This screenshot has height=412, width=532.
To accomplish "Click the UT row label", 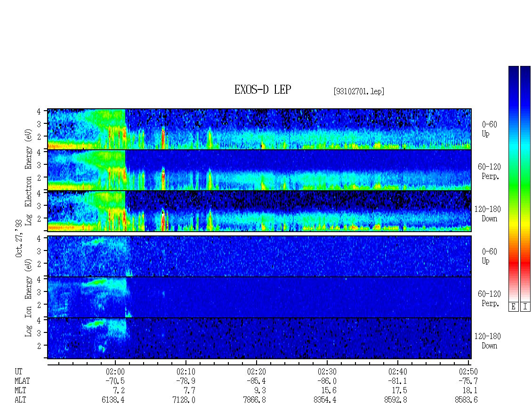I will coord(19,372).
